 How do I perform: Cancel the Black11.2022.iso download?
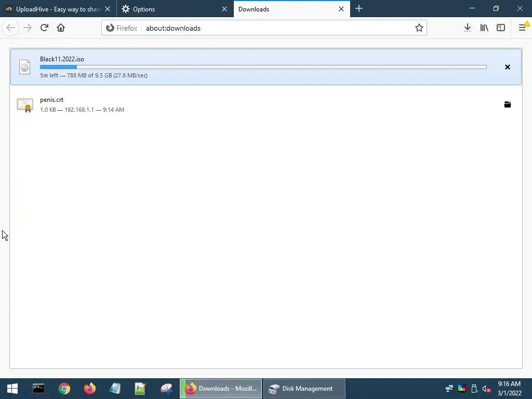pyautogui.click(x=508, y=67)
